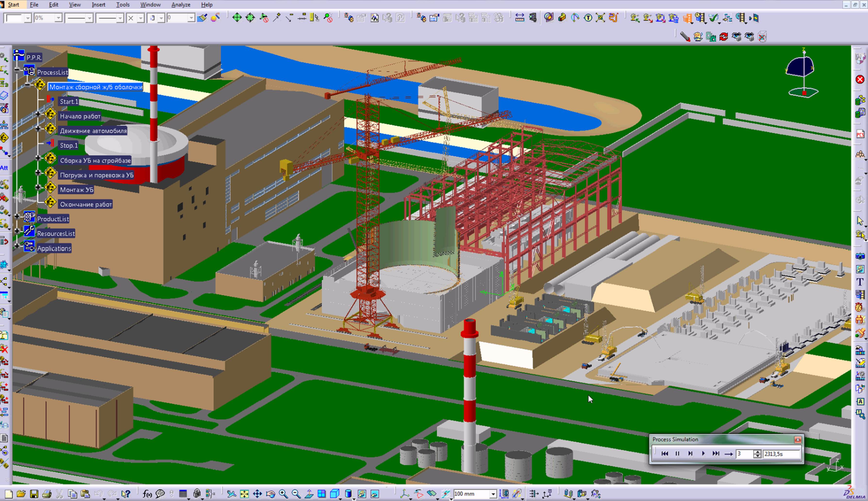Screen dimensions: 868x501
Task: Open the Tools menu
Action: pyautogui.click(x=123, y=5)
